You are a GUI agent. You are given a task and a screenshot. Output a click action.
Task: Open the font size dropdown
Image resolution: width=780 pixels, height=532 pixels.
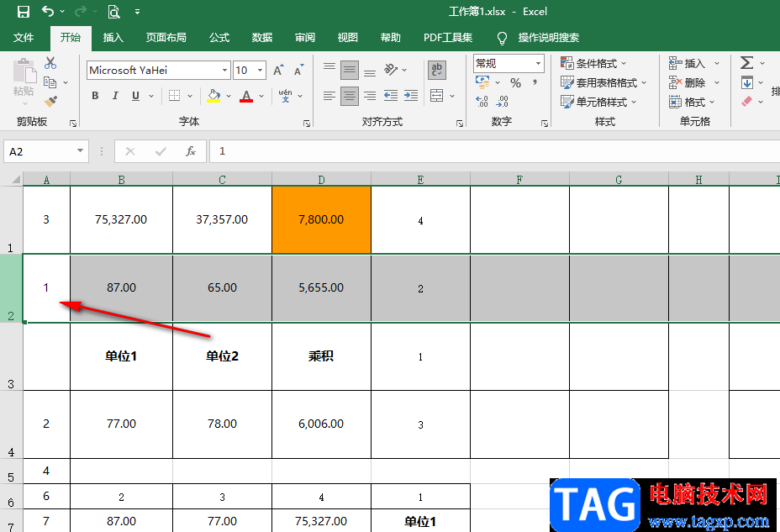[261, 70]
